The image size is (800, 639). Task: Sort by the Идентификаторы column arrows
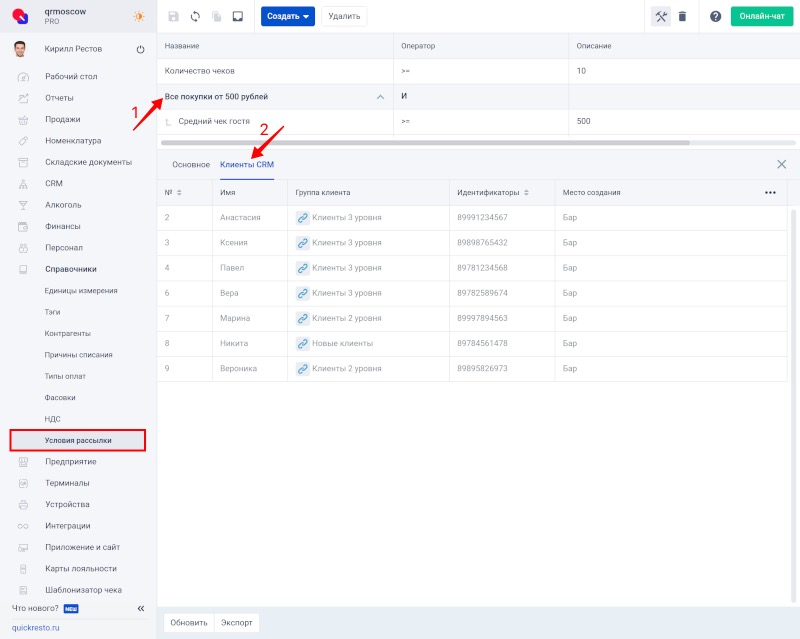click(x=526, y=192)
